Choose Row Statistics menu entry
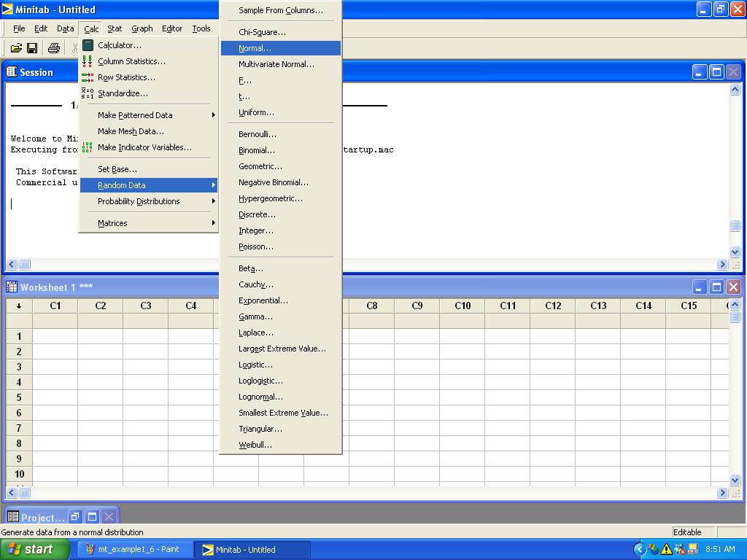Viewport: 747px width, 560px height. tap(126, 77)
